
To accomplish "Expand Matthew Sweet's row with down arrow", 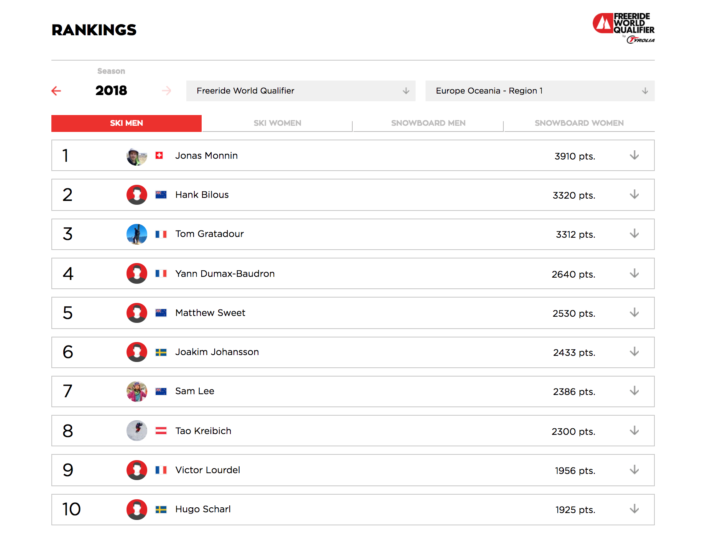I will 634,312.
